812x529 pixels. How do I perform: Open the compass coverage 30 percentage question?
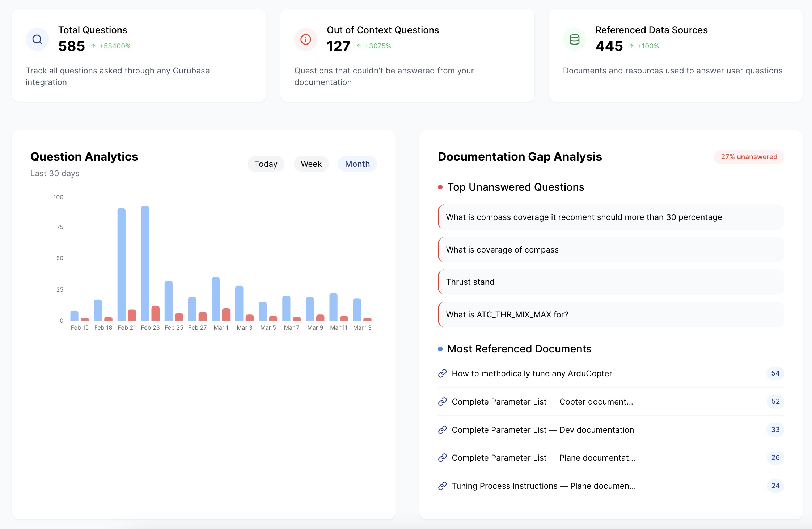[x=584, y=217]
